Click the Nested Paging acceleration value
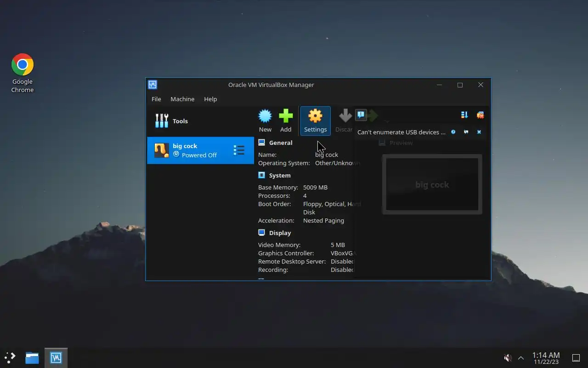588x368 pixels. pos(323,220)
